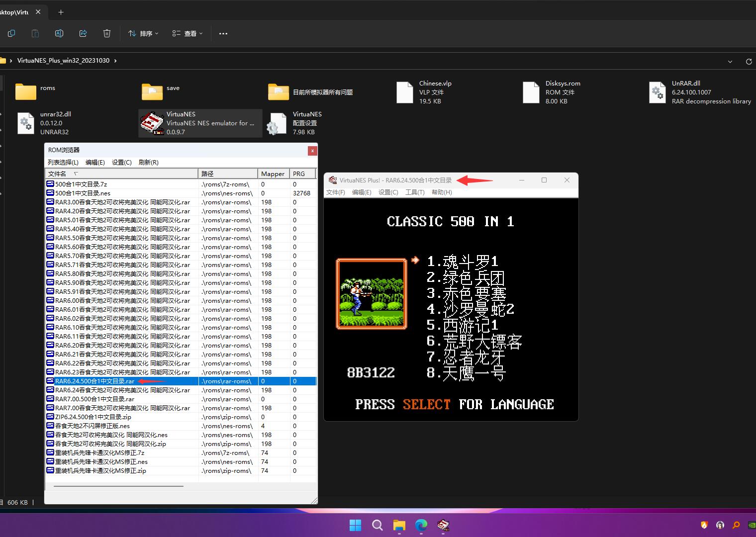Click the Contra game preview thumbnail
The height and width of the screenshot is (537, 756).
pos(372,294)
